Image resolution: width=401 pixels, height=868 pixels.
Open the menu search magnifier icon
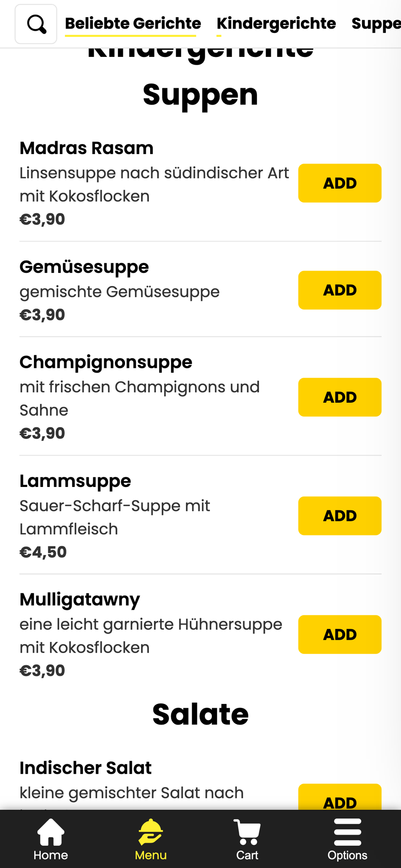tap(36, 24)
